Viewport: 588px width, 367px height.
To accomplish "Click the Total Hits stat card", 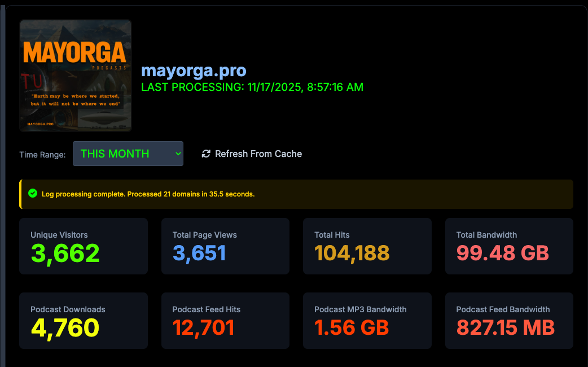I will pyautogui.click(x=367, y=246).
